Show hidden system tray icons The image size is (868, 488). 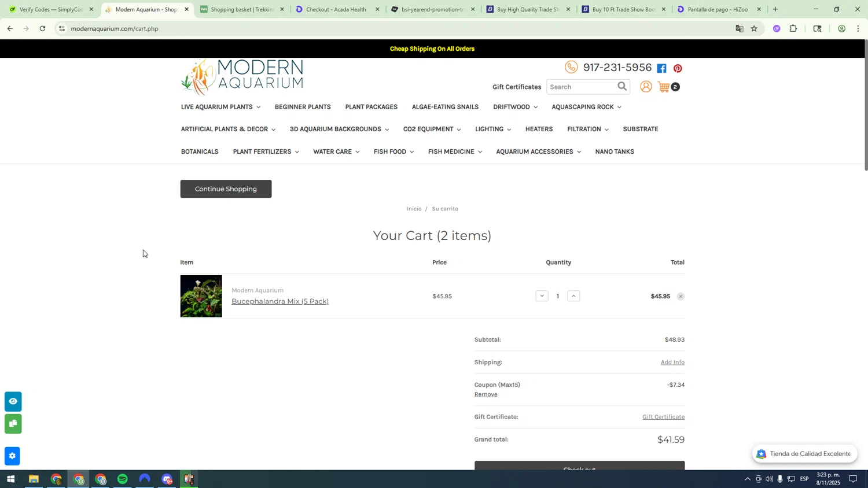click(747, 479)
